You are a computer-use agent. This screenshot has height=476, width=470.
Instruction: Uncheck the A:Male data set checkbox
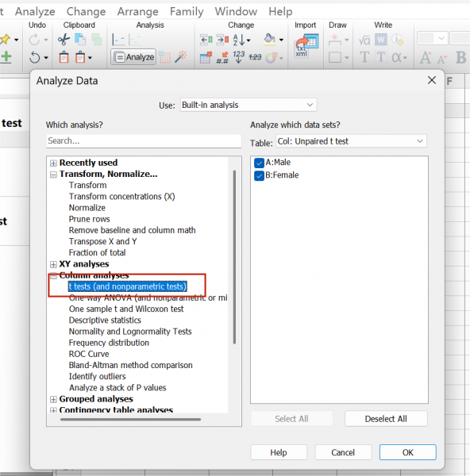click(x=259, y=163)
